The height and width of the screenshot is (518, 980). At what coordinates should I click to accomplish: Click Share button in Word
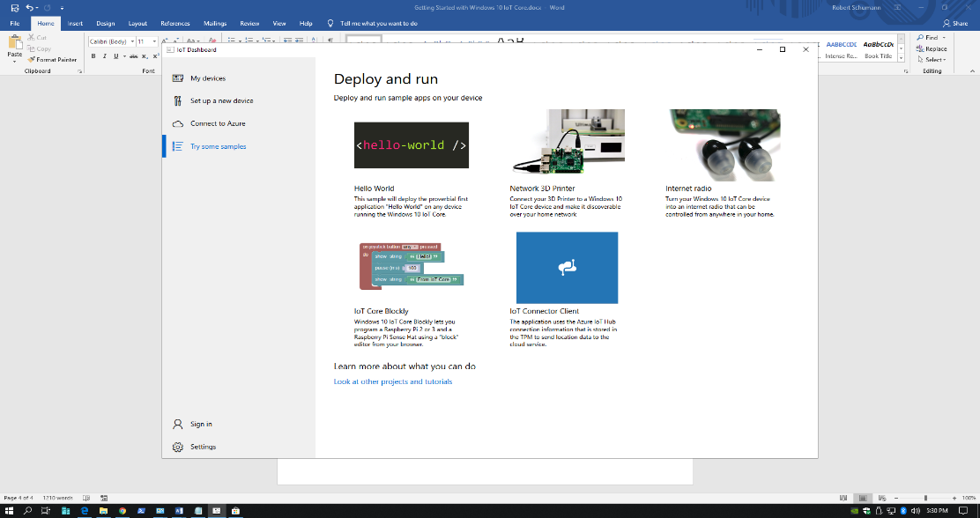pos(954,24)
